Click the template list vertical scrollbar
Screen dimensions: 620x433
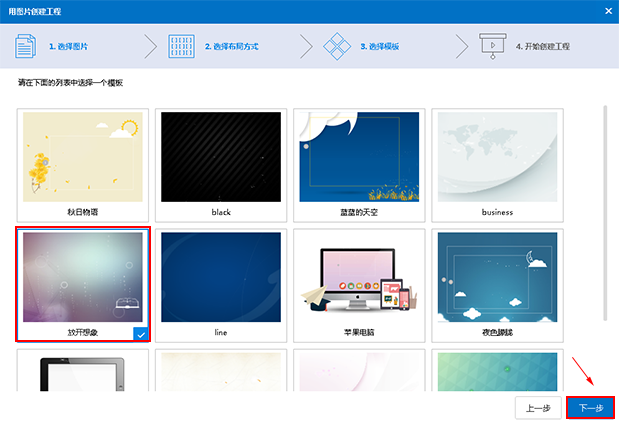pos(605,213)
